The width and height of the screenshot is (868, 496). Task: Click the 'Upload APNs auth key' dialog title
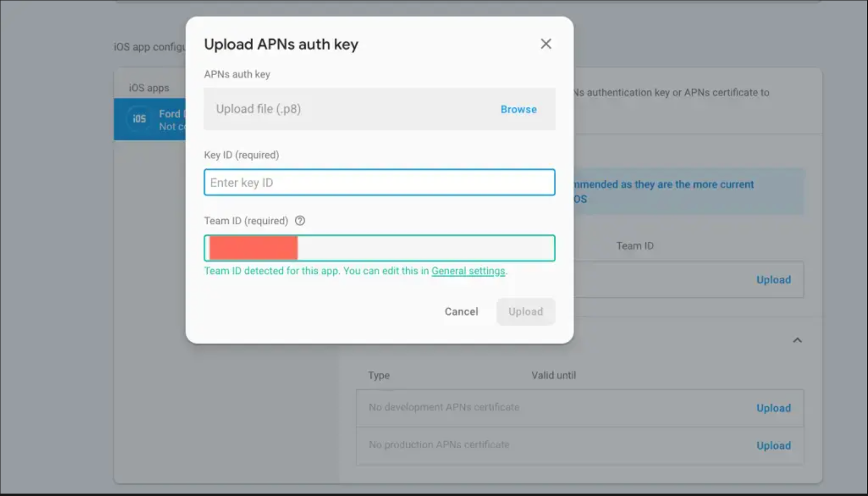point(281,45)
